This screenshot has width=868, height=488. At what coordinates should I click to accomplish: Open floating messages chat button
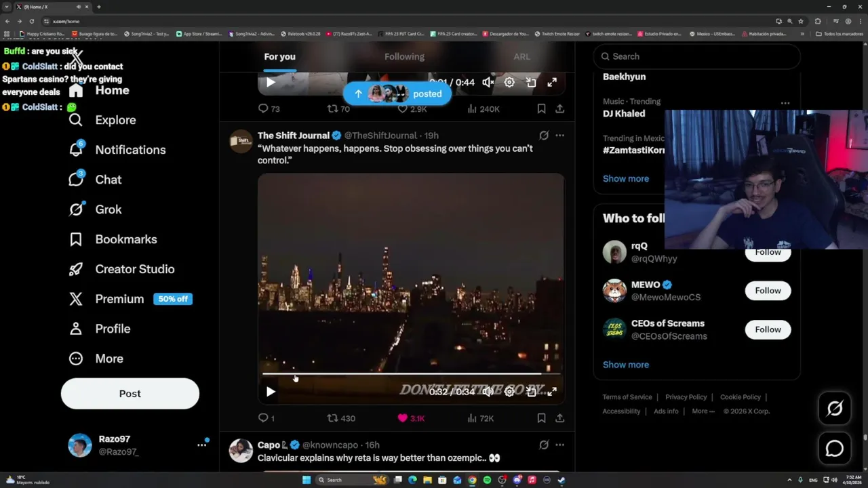click(835, 449)
